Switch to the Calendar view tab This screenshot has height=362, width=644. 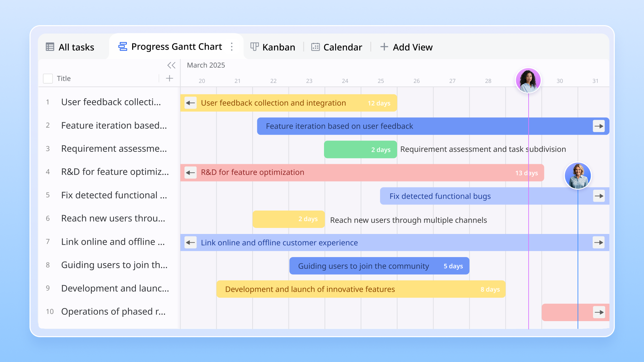(x=336, y=47)
